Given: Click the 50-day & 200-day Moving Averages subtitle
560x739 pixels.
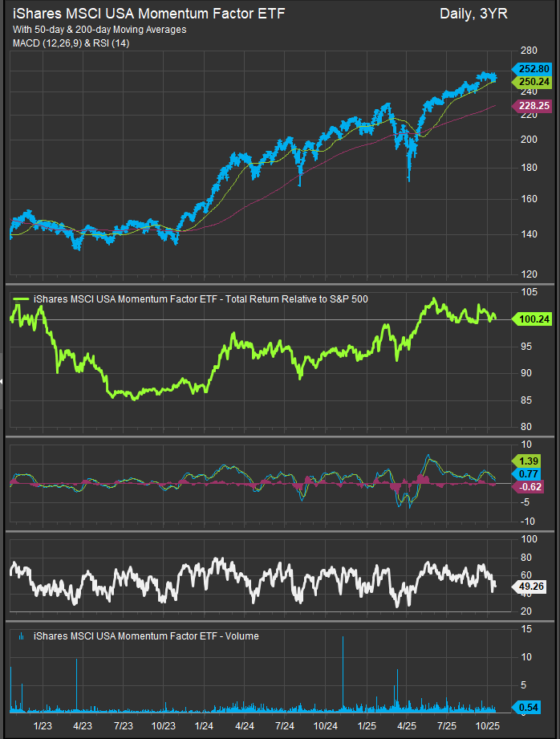Looking at the screenshot, I should pos(99,30).
